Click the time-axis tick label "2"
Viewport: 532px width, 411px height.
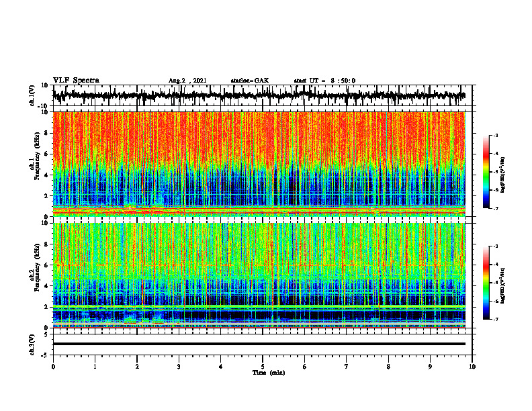(x=137, y=367)
